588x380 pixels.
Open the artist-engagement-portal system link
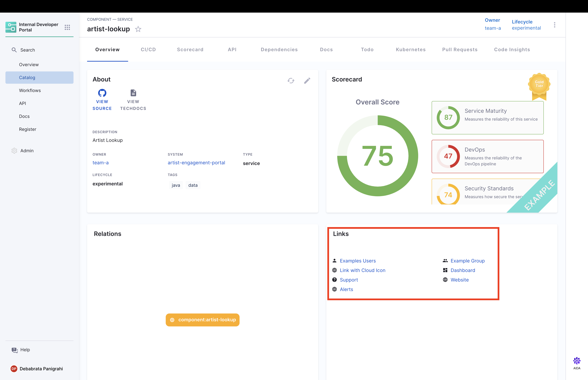[x=196, y=163]
